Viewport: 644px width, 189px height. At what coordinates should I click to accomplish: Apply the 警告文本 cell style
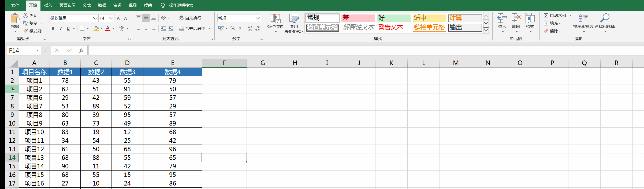click(x=394, y=28)
